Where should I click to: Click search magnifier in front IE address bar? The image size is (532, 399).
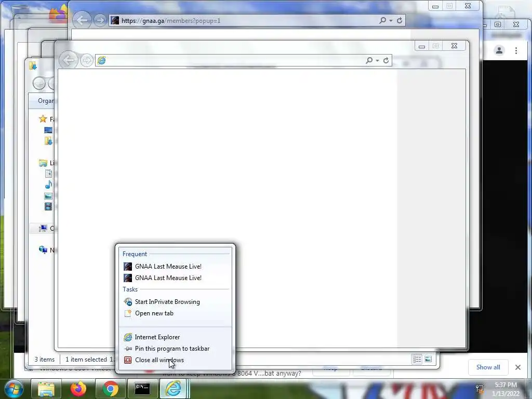coord(369,60)
